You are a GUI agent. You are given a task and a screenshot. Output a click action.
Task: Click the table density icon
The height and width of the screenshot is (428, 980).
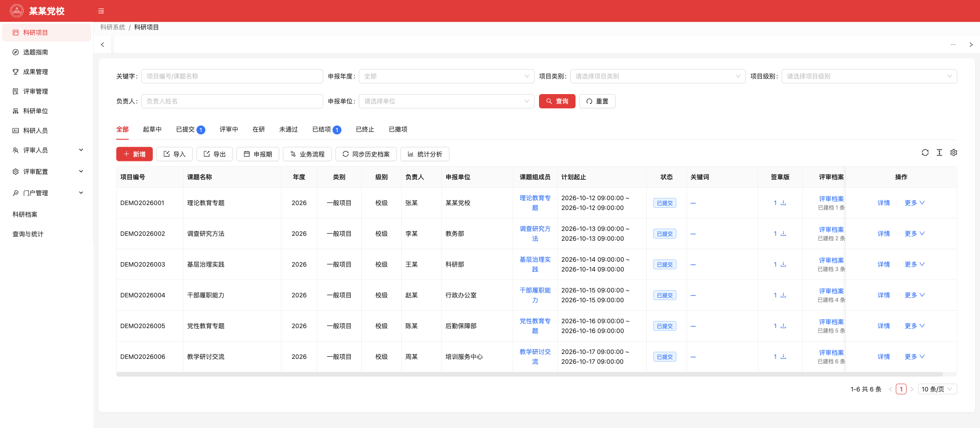pos(939,152)
